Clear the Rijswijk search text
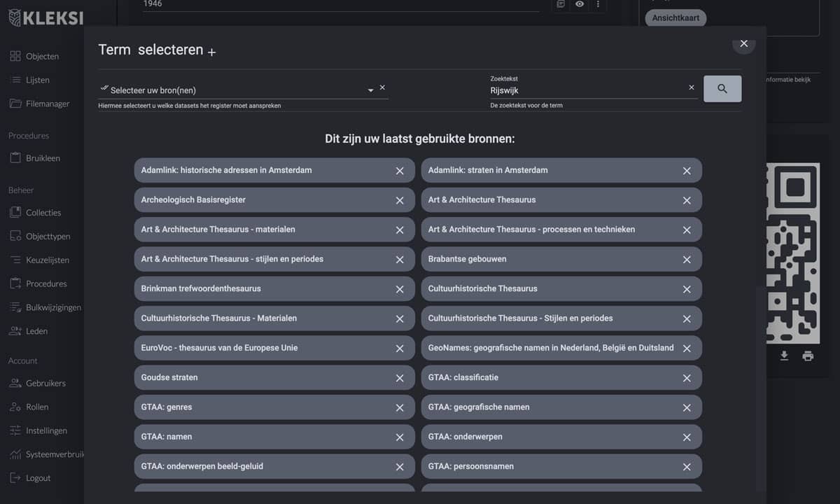This screenshot has width=840, height=504. [691, 88]
